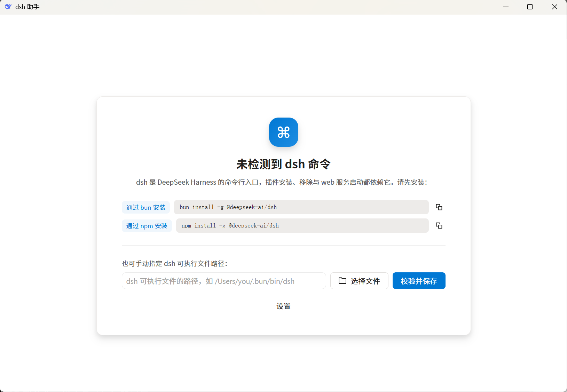
Task: Close the dsh 助手 window
Action: pyautogui.click(x=554, y=7)
